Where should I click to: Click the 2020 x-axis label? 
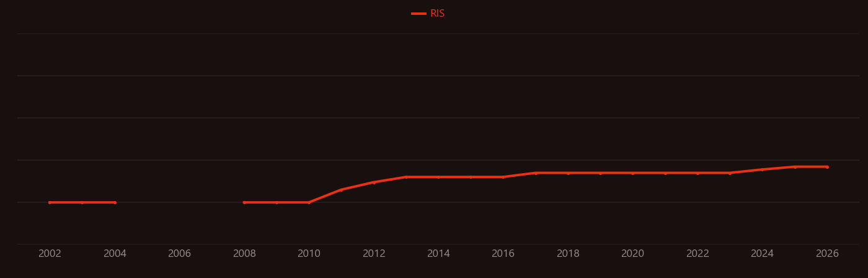(x=633, y=253)
